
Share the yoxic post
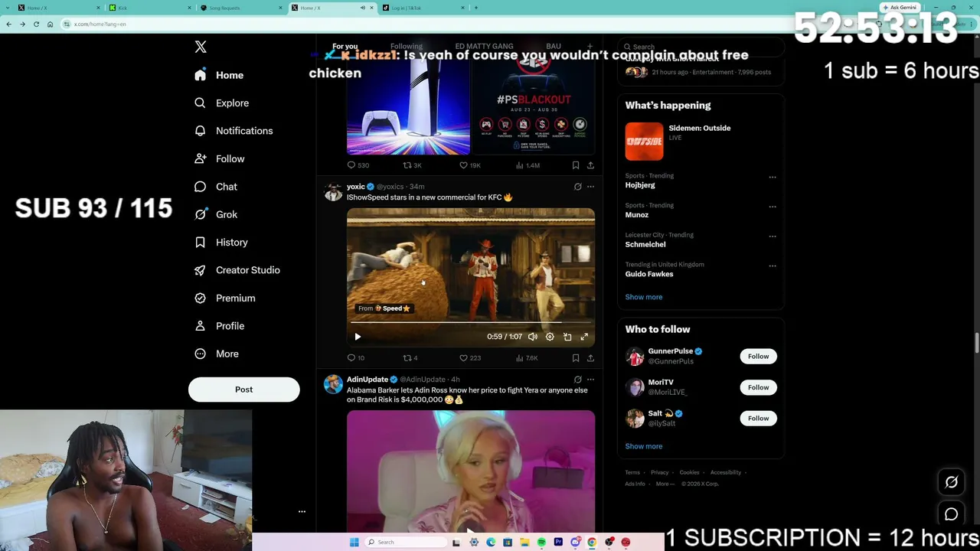point(590,358)
